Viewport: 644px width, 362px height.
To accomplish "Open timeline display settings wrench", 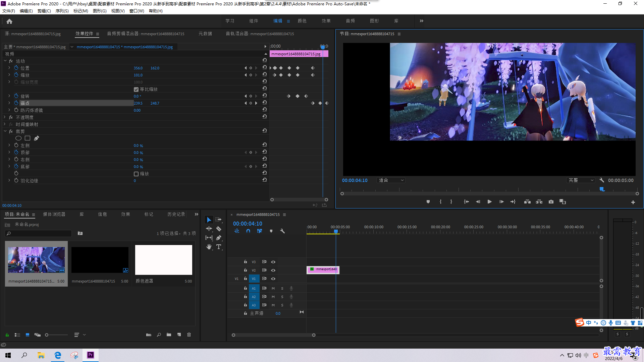I will [282, 231].
